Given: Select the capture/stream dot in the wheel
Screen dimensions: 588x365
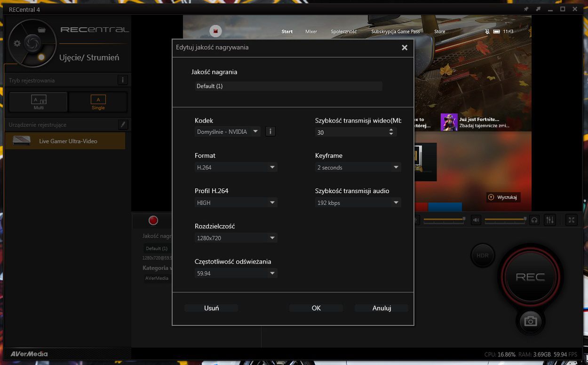Looking at the screenshot, I should coord(41,57).
